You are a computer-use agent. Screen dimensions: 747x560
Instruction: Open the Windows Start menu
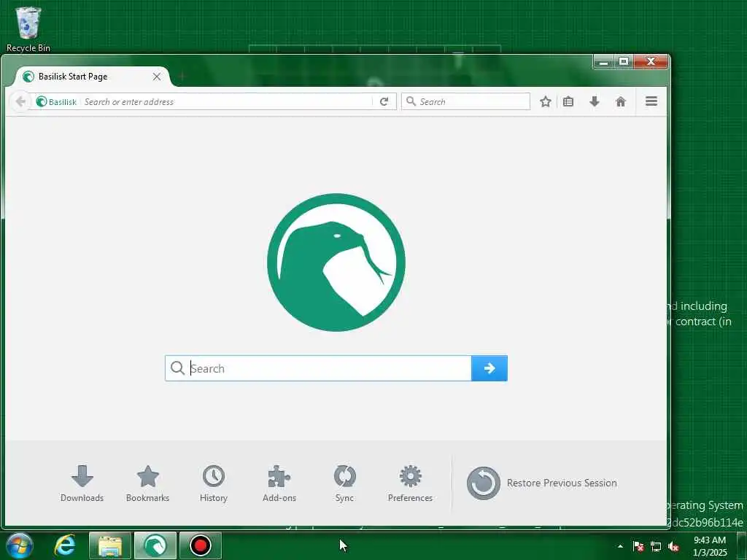click(x=19, y=545)
